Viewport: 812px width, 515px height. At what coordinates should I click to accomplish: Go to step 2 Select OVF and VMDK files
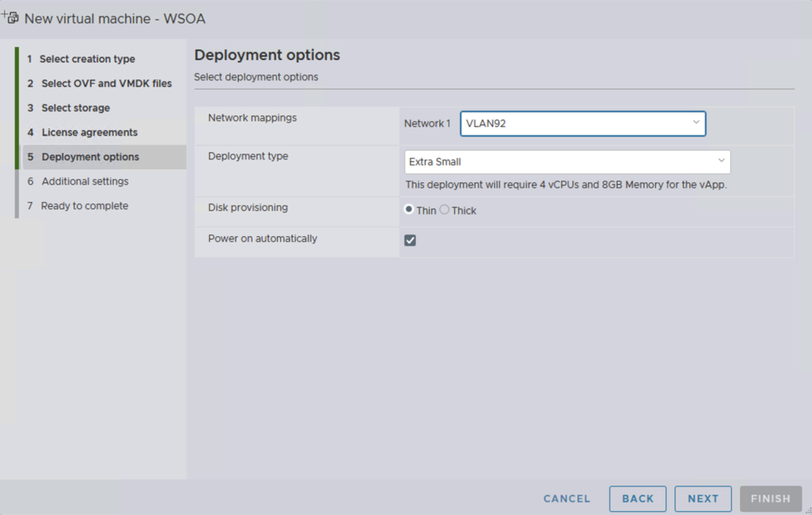coord(106,83)
